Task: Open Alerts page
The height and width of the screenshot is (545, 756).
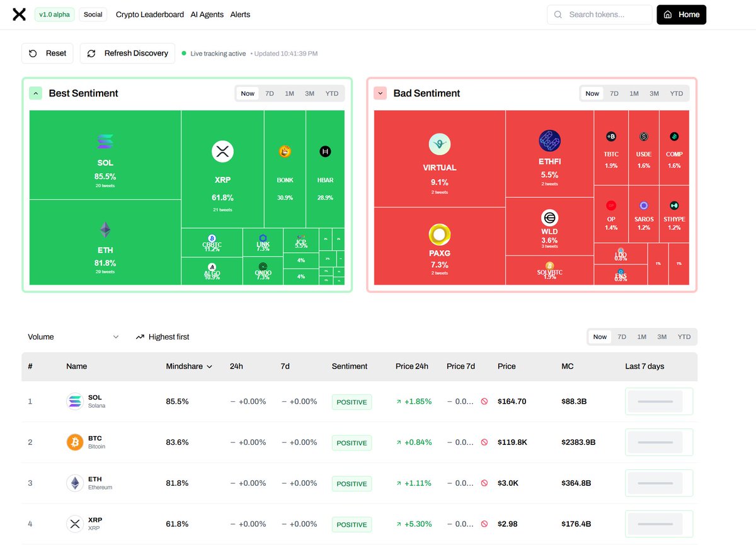Action: click(x=240, y=14)
